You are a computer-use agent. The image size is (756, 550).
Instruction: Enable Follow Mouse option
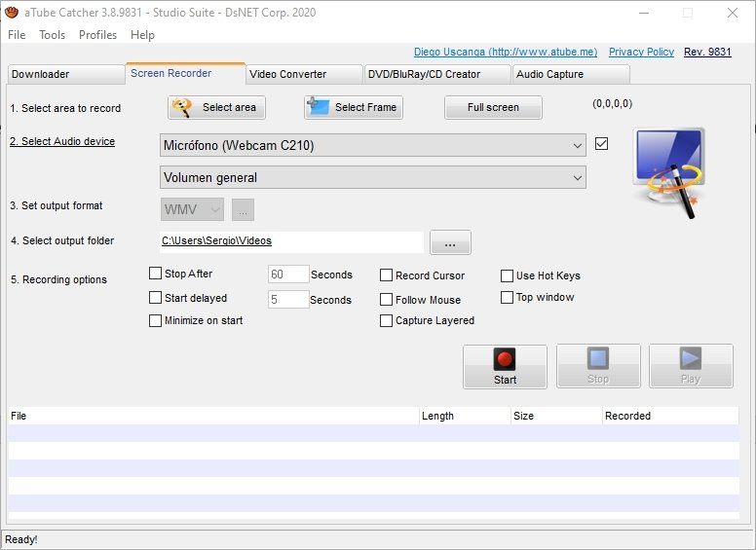386,300
